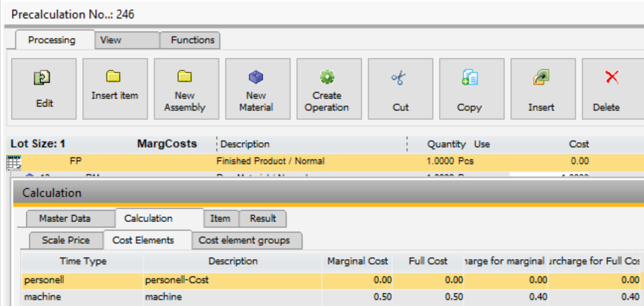Copy the selected item
Viewport: 644px width, 306px height.
pyautogui.click(x=470, y=79)
